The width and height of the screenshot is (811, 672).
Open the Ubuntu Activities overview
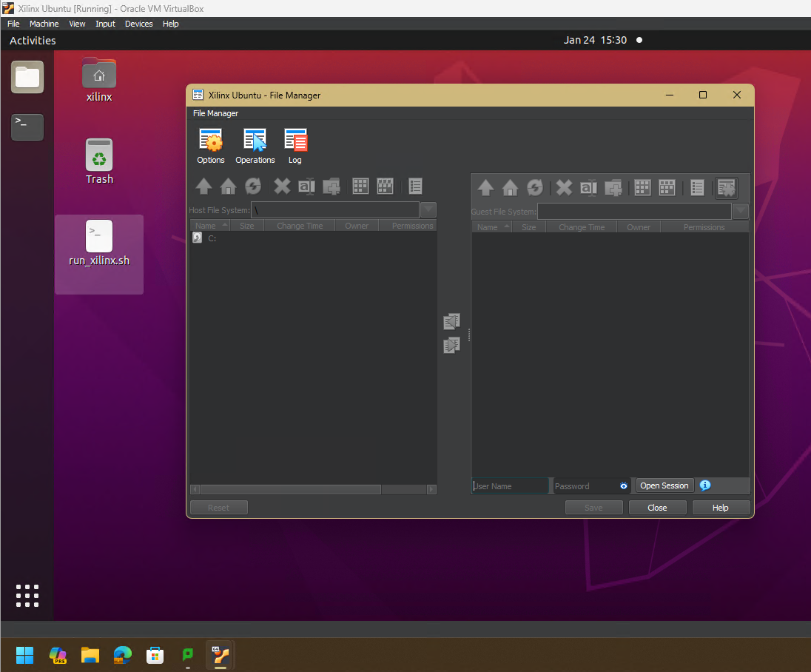(x=33, y=41)
